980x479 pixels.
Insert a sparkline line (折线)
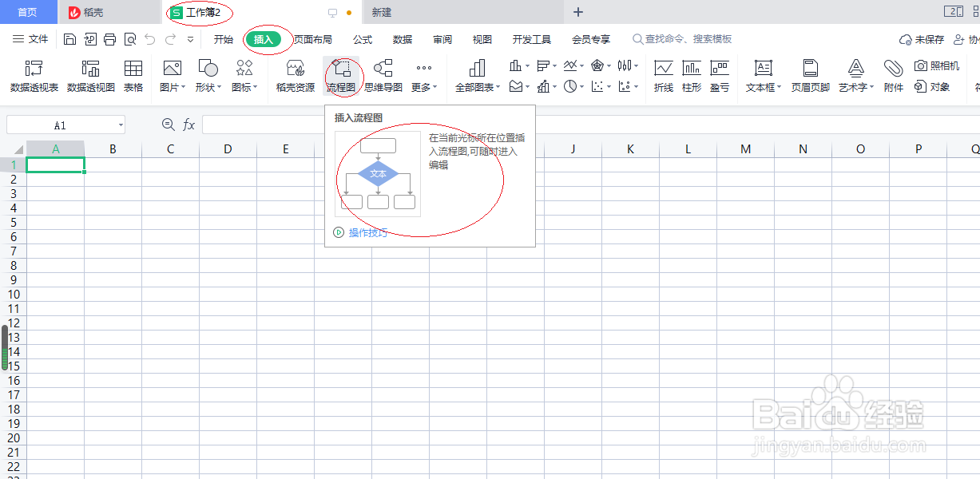(664, 76)
